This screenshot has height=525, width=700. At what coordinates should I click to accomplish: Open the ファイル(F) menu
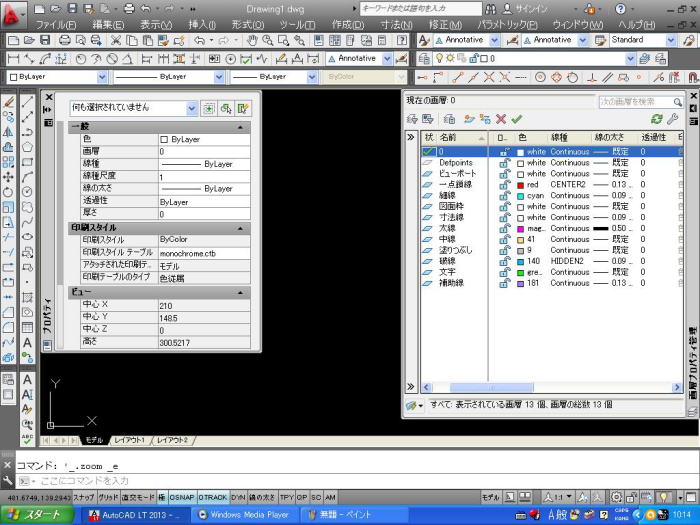[55, 25]
